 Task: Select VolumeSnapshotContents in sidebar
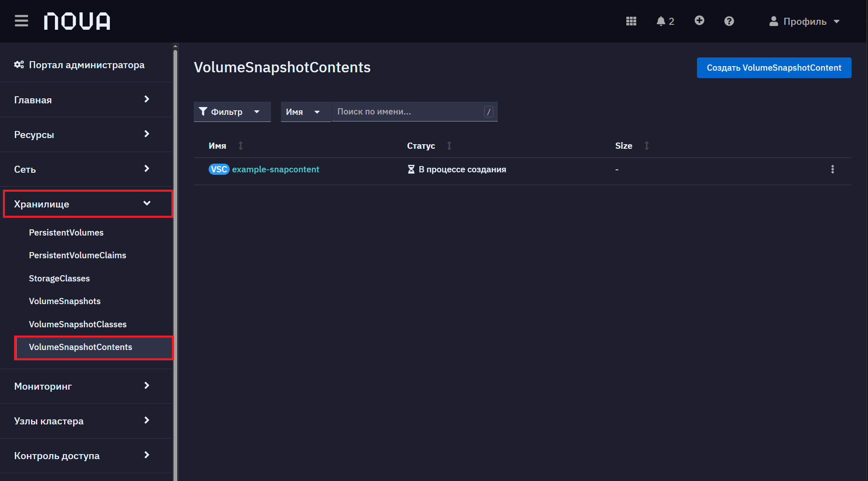point(94,348)
